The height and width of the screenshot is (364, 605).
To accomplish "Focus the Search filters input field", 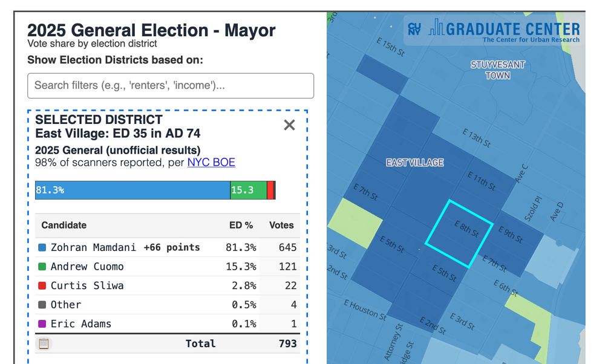I will coord(171,85).
